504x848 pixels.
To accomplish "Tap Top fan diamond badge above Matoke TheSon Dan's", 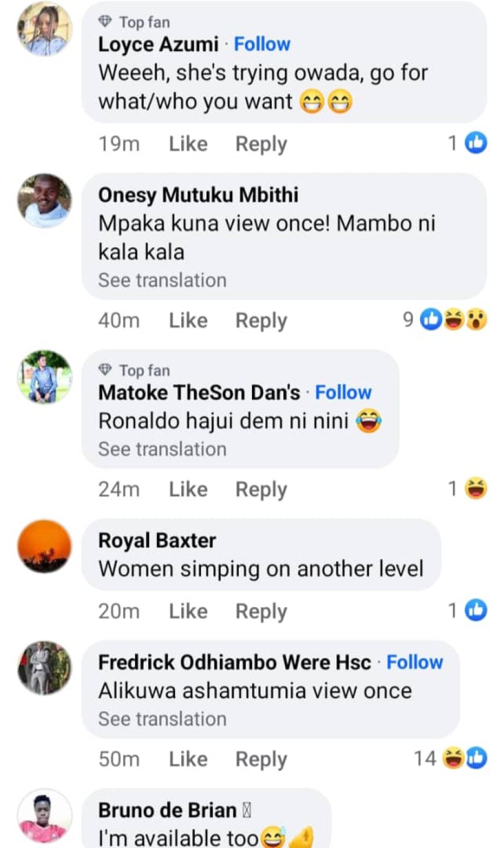I will (x=105, y=370).
